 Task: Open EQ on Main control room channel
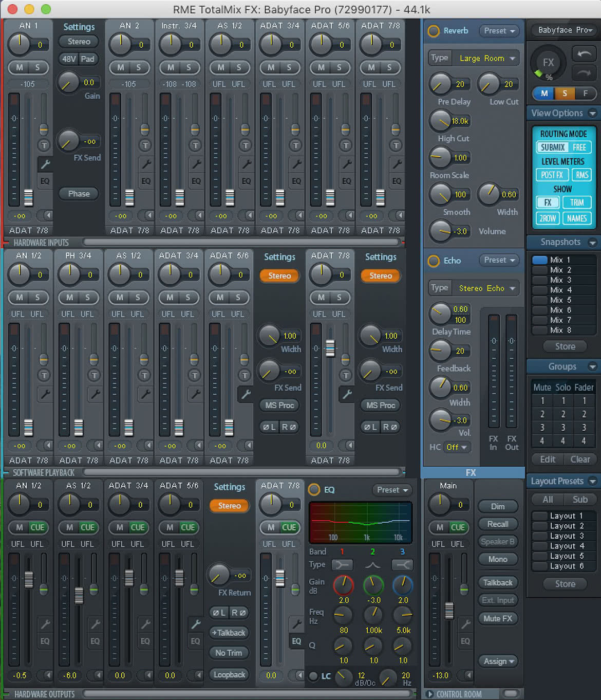point(465,641)
